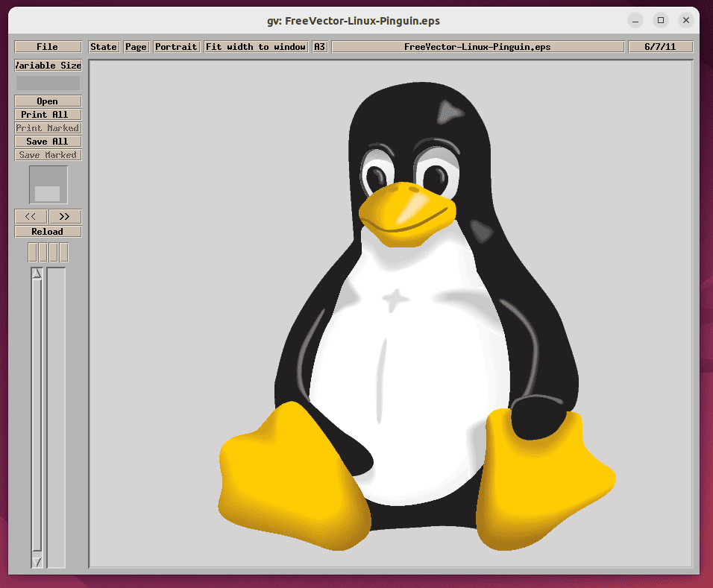
Task: Click the Print All button
Action: tap(48, 114)
